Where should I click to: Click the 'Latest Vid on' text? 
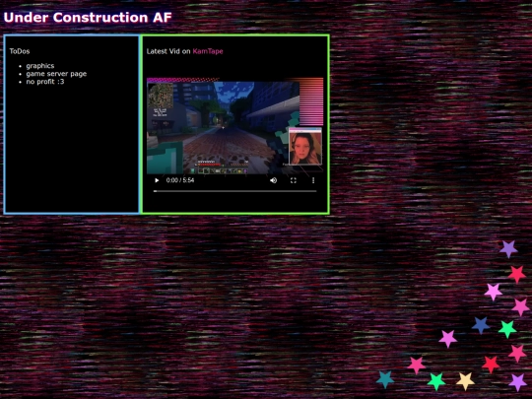pyautogui.click(x=168, y=51)
